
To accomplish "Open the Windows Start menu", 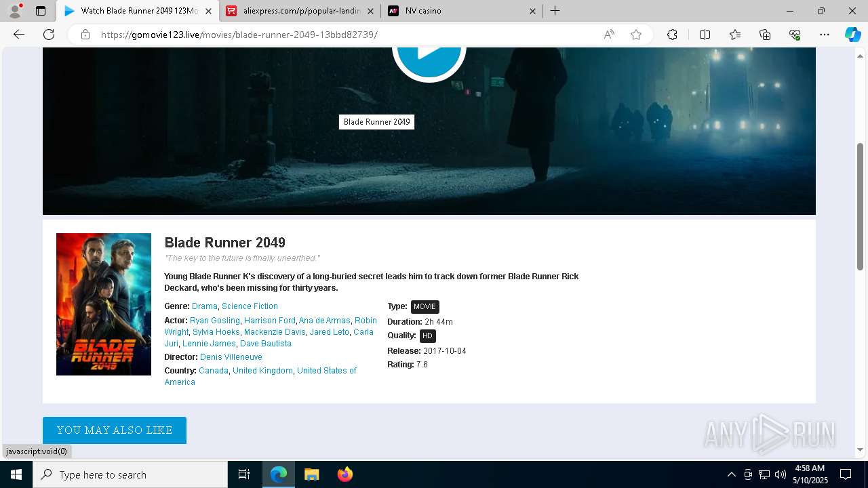I will coord(16,474).
